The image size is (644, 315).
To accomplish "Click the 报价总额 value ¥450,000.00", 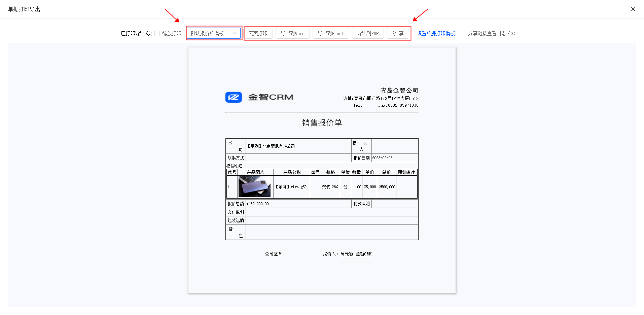I will 258,204.
